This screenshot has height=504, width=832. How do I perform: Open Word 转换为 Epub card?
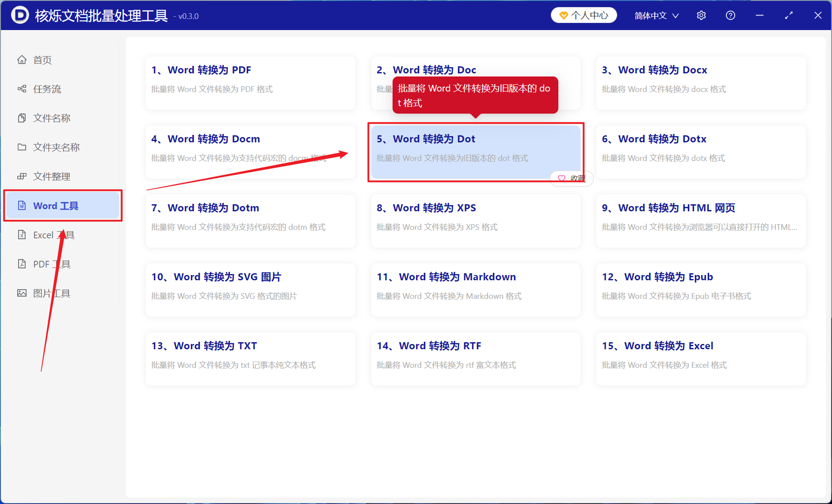[x=701, y=290]
